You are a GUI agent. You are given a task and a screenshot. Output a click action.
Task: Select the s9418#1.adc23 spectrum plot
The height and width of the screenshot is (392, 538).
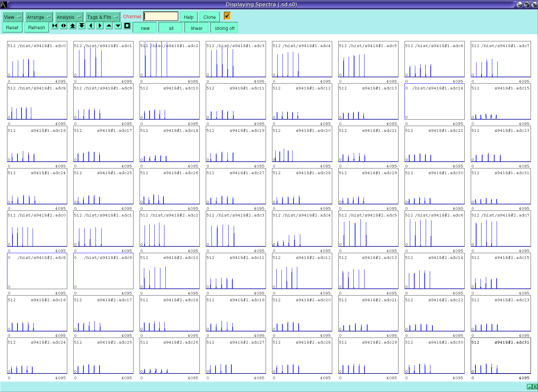tap(501, 144)
